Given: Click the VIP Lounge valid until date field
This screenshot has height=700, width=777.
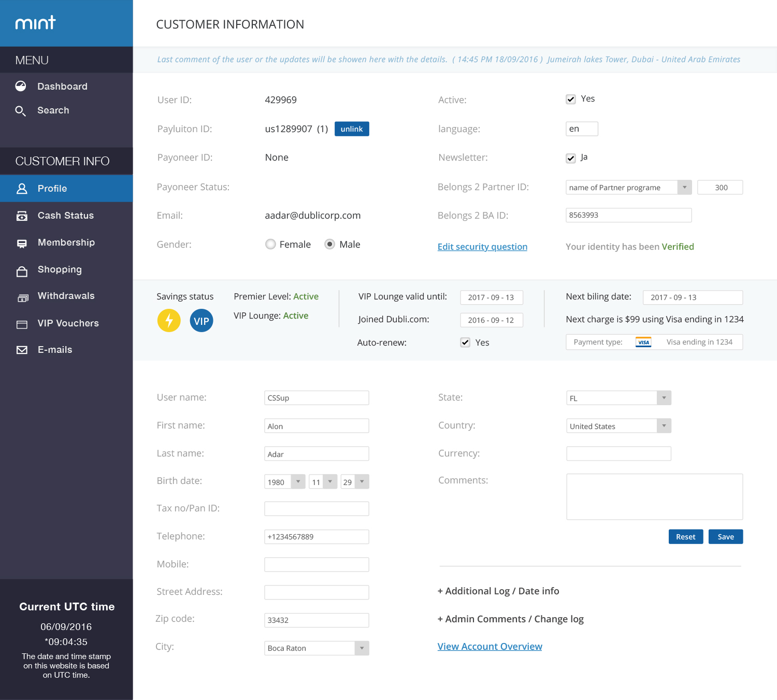Looking at the screenshot, I should (492, 297).
